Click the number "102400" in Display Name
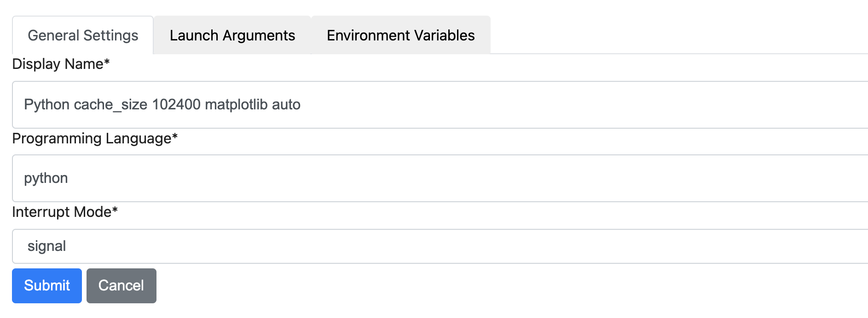 pyautogui.click(x=176, y=105)
